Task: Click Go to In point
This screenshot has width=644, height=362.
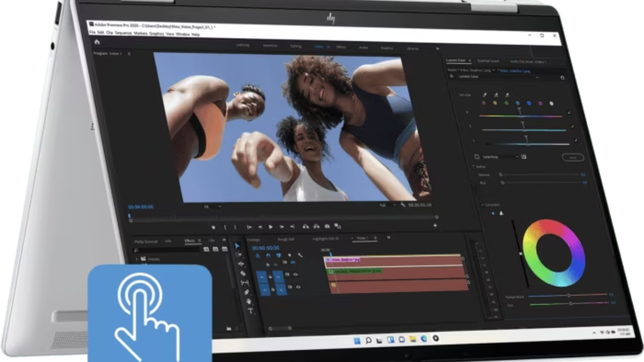Action: tap(250, 227)
